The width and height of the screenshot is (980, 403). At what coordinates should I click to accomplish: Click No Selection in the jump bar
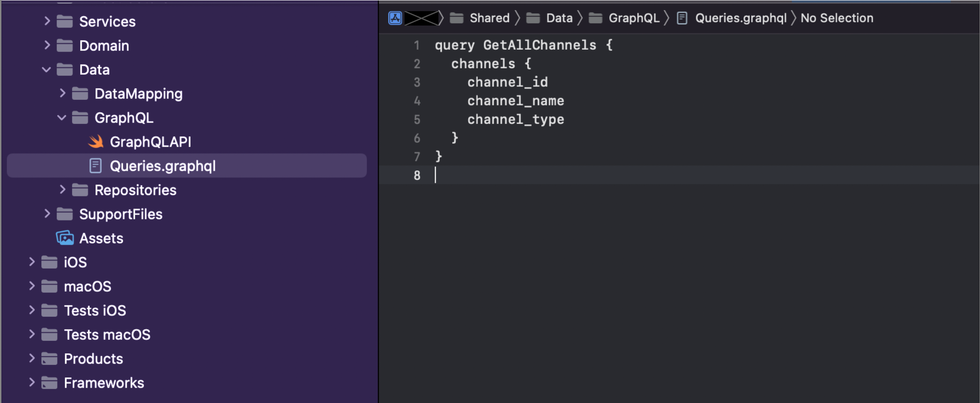[x=836, y=18]
